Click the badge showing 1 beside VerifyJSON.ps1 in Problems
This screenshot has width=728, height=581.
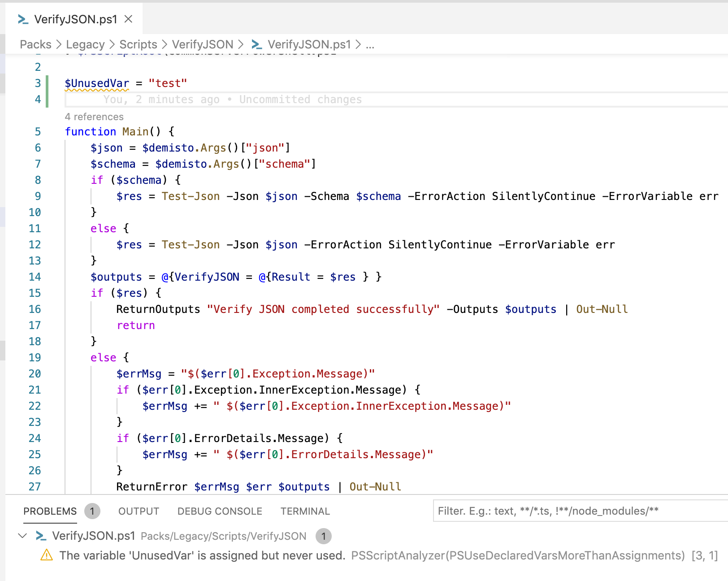pyautogui.click(x=324, y=536)
